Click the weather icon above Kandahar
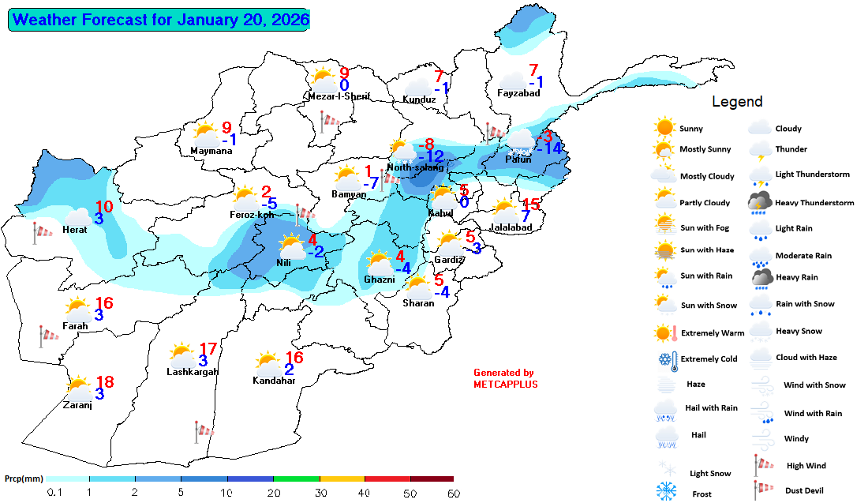This screenshot has width=868, height=503. tap(267, 364)
